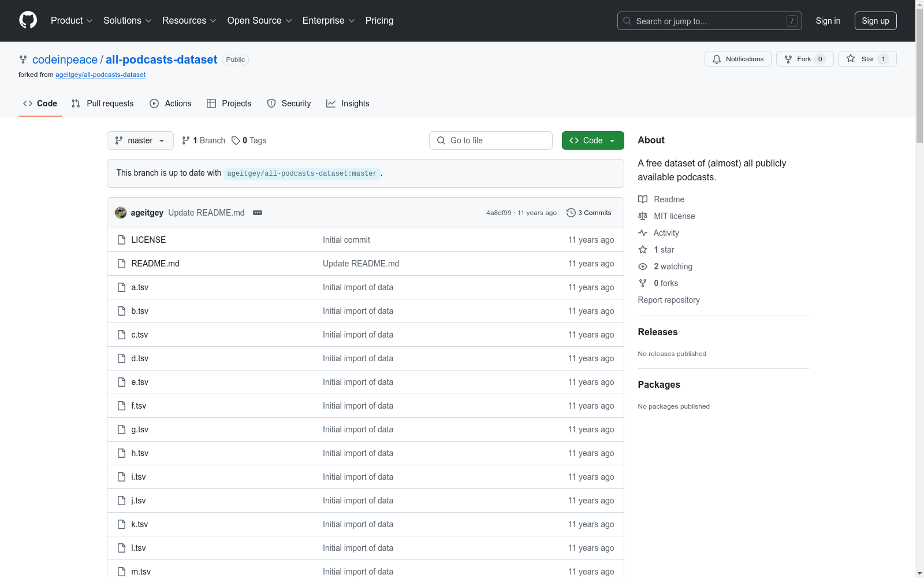Expand commit message ellipsis icon
Image resolution: width=924 pixels, height=578 pixels.
point(258,213)
